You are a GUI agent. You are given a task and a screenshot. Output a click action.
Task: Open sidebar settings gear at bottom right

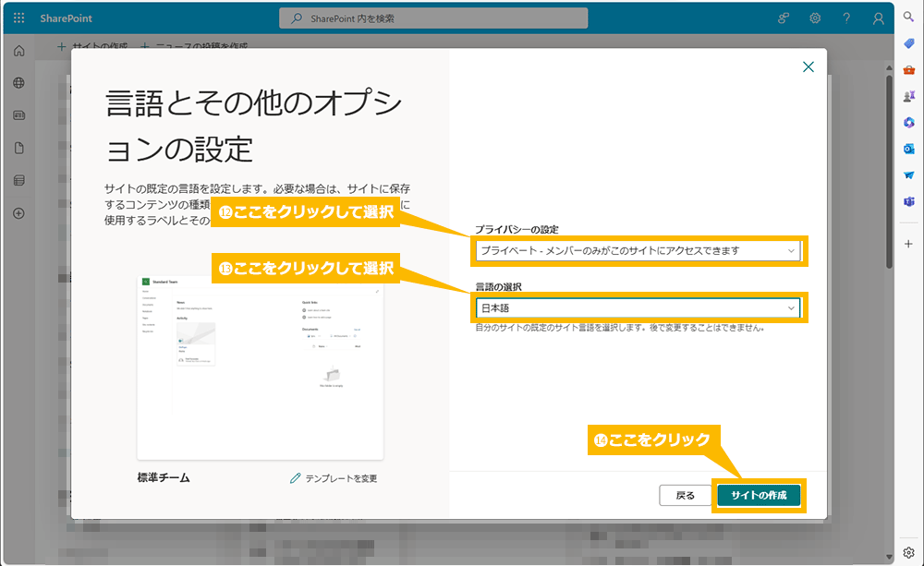point(908,552)
